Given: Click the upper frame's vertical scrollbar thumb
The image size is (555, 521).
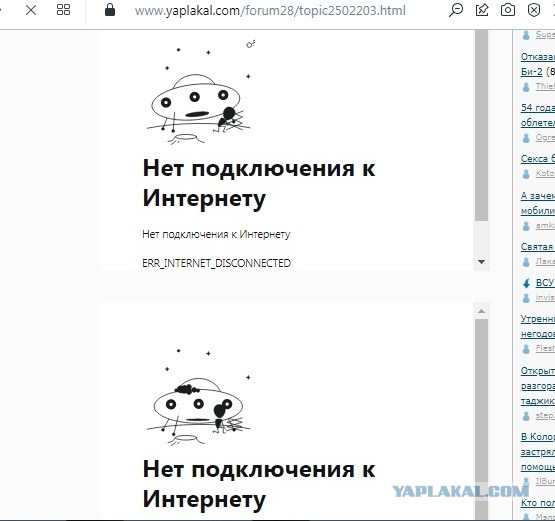Looking at the screenshot, I should [x=481, y=126].
